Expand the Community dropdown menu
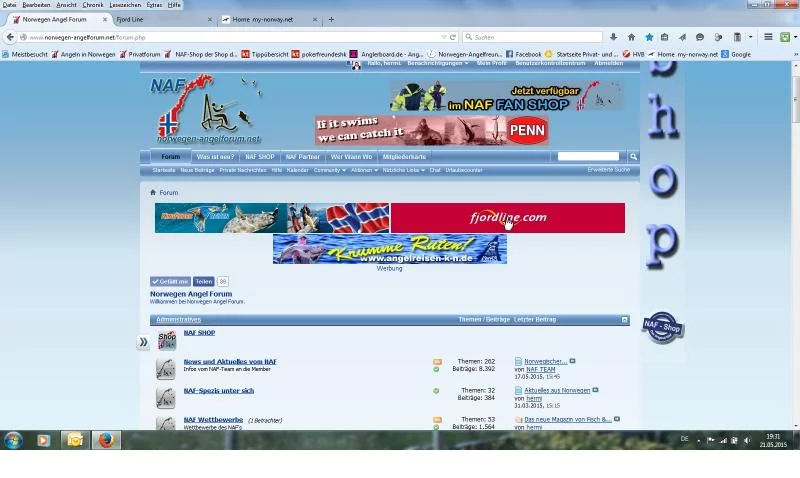800x478 pixels. tap(330, 170)
